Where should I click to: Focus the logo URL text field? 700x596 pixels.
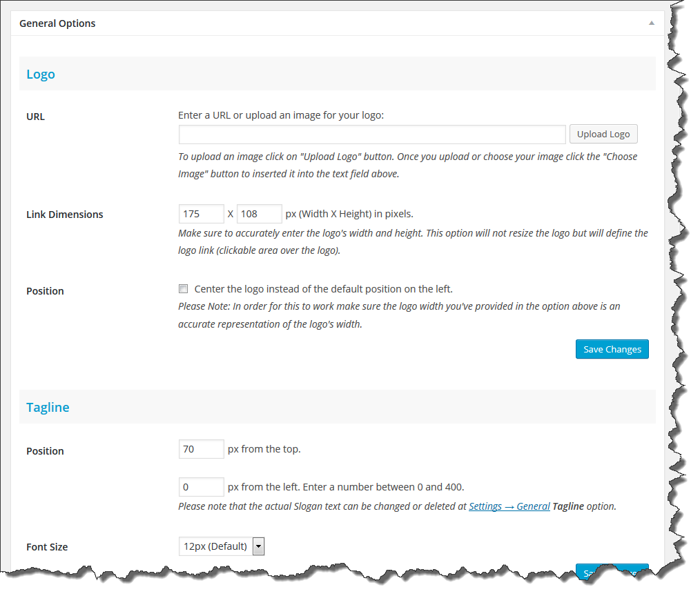pos(372,135)
